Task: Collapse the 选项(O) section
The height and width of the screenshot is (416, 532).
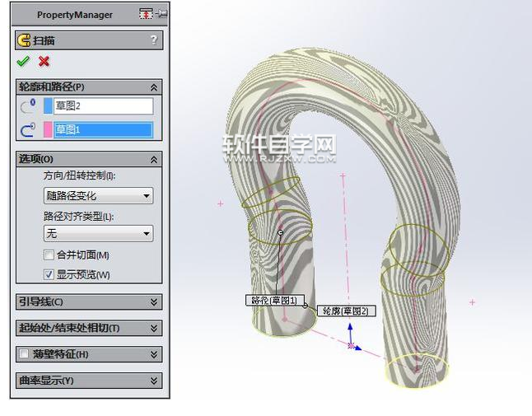Action: click(154, 160)
